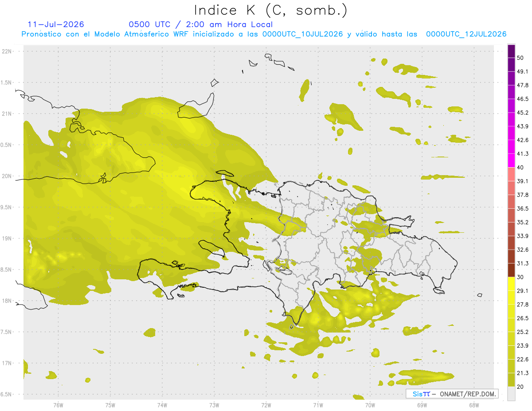Click the bright yellow color bar segment below 30
This screenshot has height=411, width=532.
tap(511, 284)
